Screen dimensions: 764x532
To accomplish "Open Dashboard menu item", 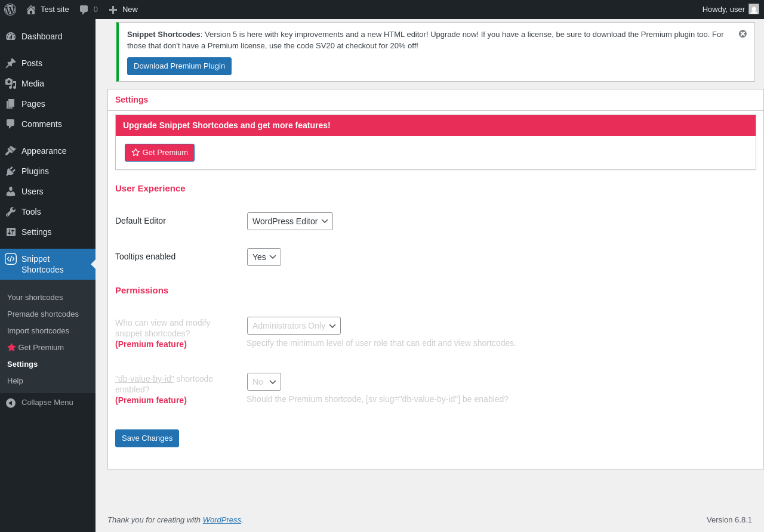I will pos(48,36).
